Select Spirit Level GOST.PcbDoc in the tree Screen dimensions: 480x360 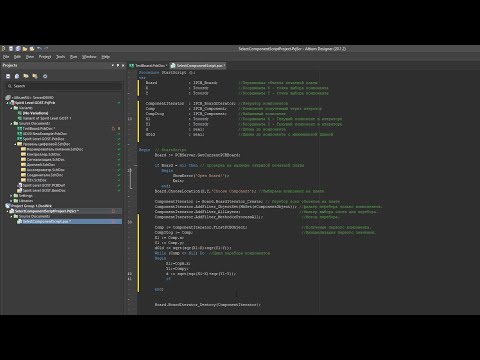(x=43, y=139)
